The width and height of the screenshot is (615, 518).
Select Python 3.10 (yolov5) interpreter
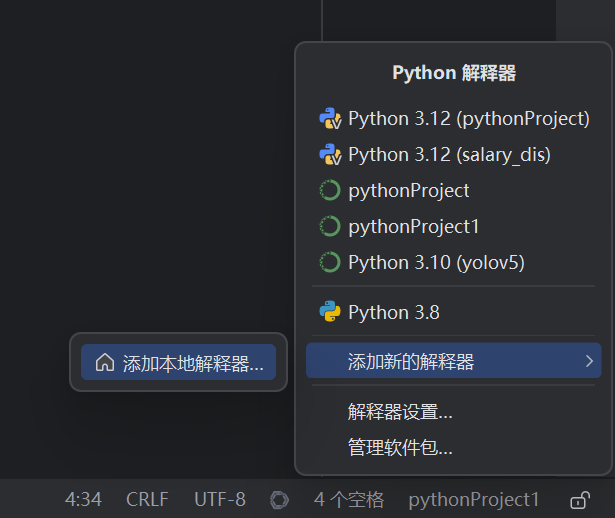453,262
